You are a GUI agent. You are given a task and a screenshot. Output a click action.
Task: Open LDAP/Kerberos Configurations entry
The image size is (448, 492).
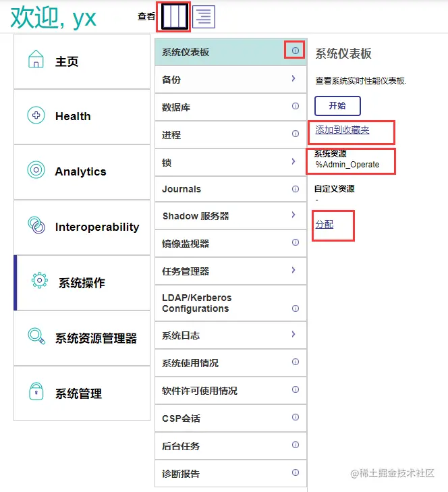196,303
